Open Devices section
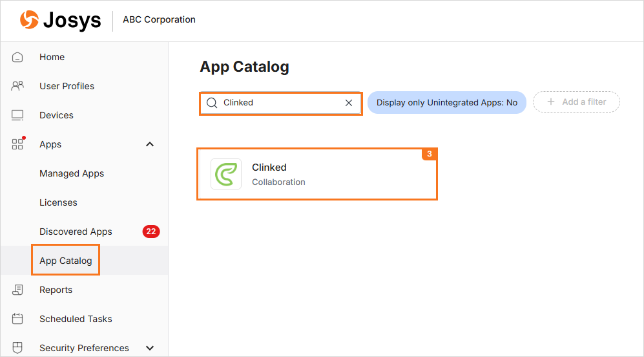This screenshot has height=357, width=644. coord(56,115)
